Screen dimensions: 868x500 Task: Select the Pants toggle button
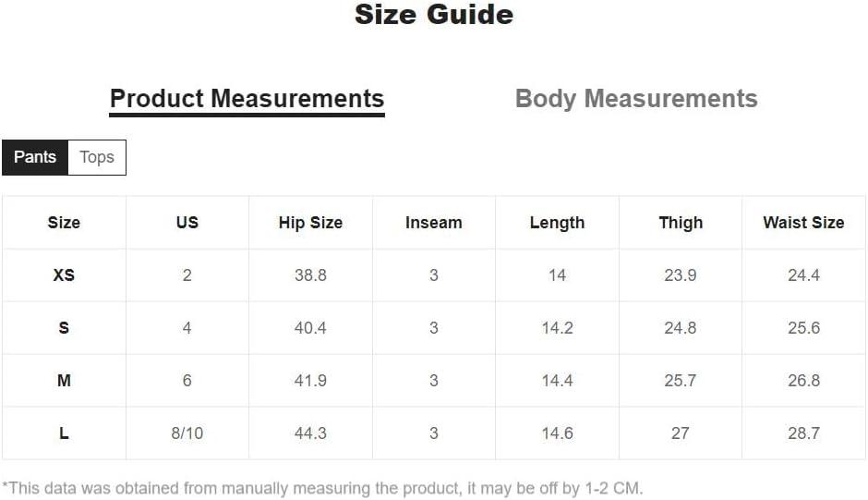[35, 157]
